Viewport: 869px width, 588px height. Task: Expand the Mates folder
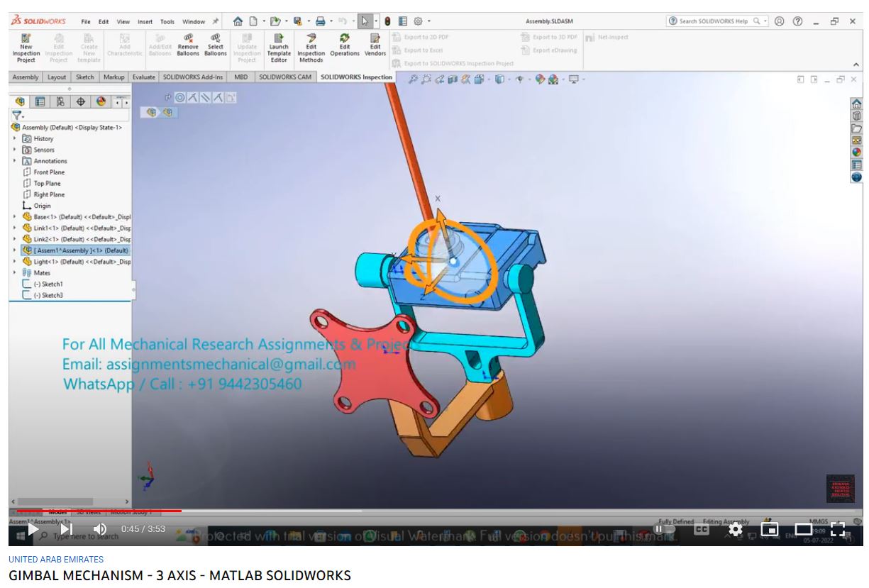click(14, 272)
